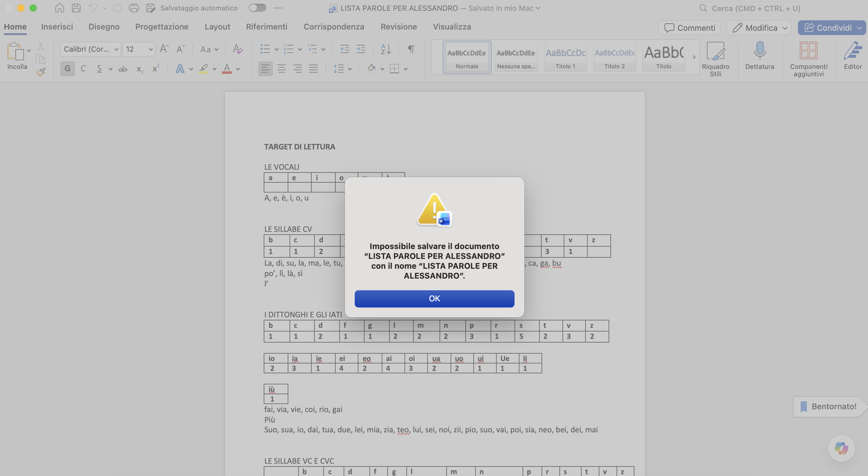
Task: Open the borders dropdown arrow
Action: pyautogui.click(x=406, y=69)
